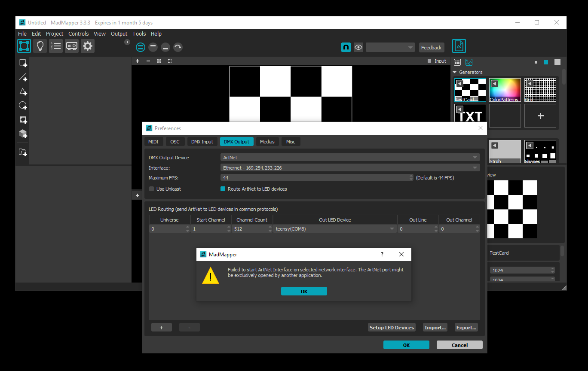Add a triangle surface
The image size is (588, 371).
[23, 91]
